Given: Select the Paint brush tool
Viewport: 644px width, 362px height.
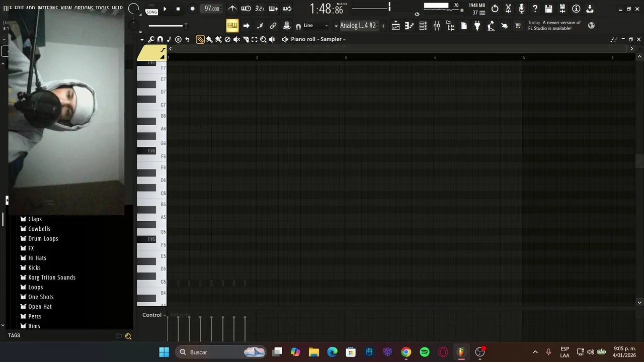Looking at the screenshot, I should point(209,39).
